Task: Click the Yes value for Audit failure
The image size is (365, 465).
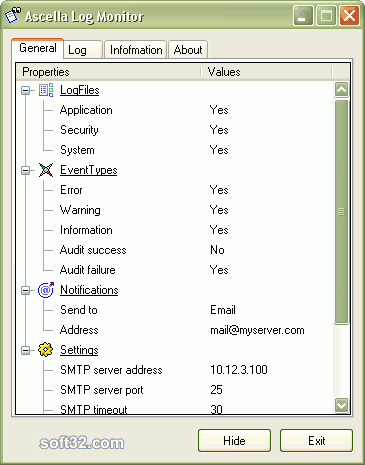Action: 219,270
